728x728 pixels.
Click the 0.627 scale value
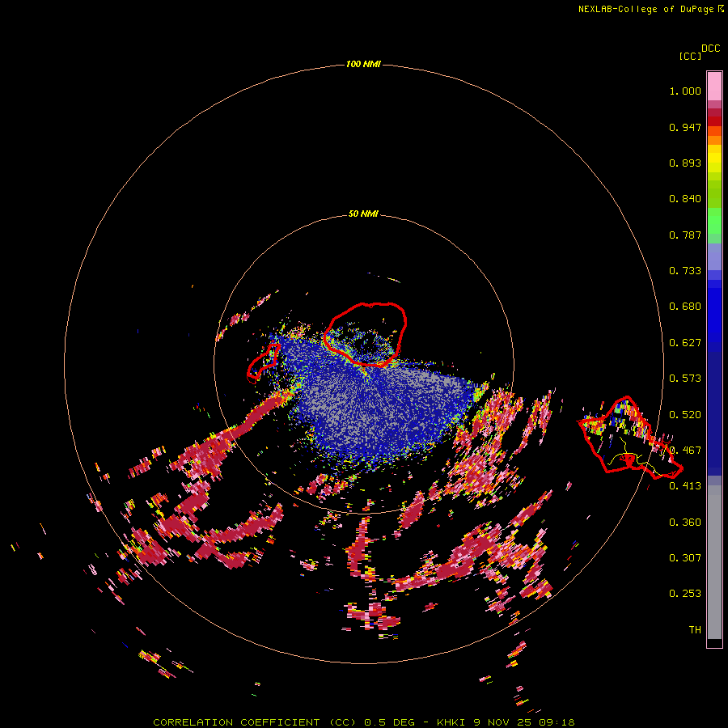[685, 343]
